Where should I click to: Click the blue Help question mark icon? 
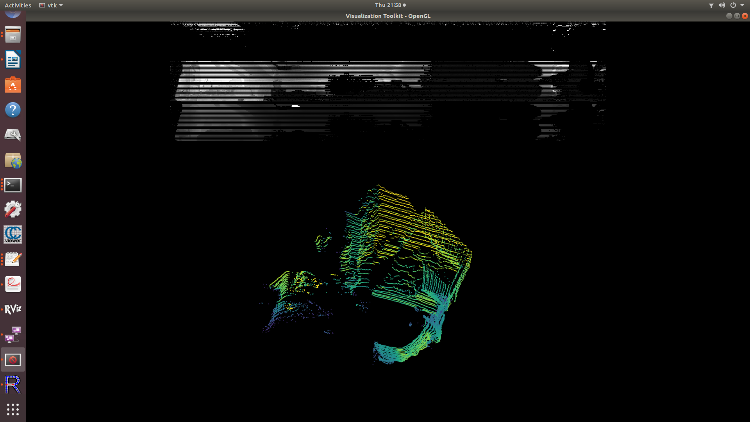[x=13, y=110]
